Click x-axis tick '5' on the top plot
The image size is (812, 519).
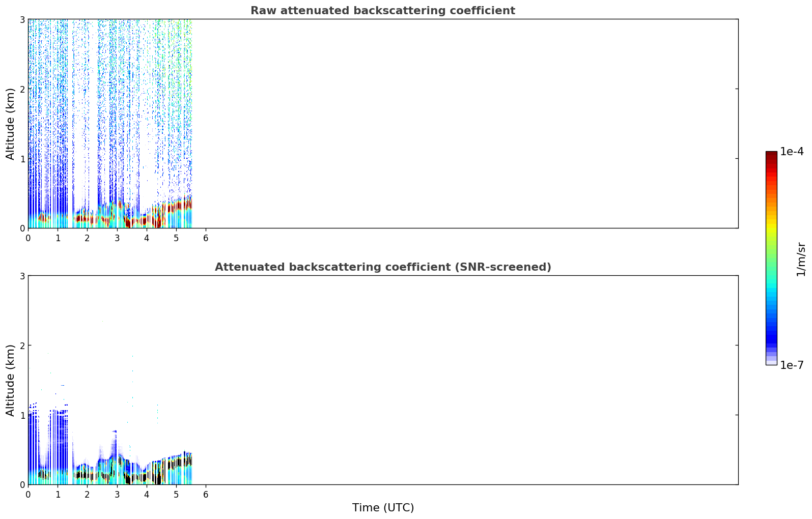pyautogui.click(x=176, y=238)
